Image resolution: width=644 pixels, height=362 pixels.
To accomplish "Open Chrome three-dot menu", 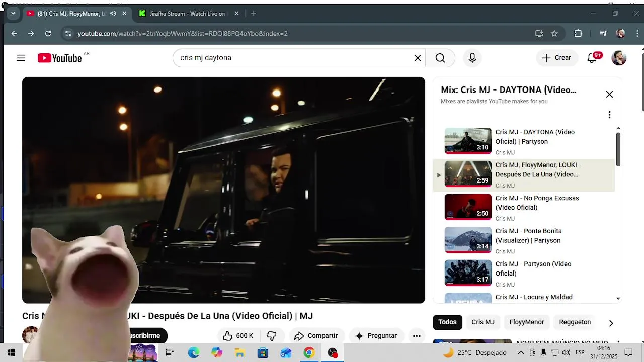I will pyautogui.click(x=637, y=34).
